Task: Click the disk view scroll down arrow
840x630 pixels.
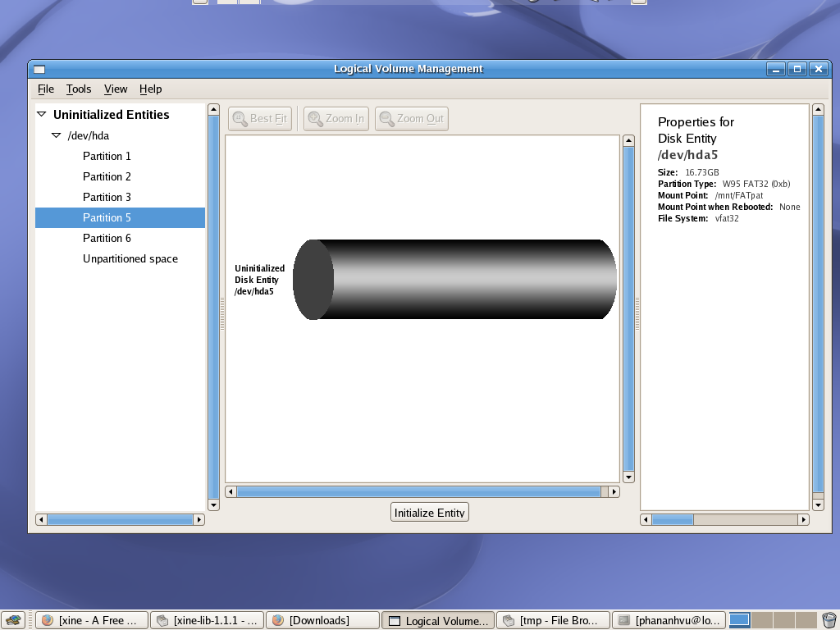Action: coord(629,477)
